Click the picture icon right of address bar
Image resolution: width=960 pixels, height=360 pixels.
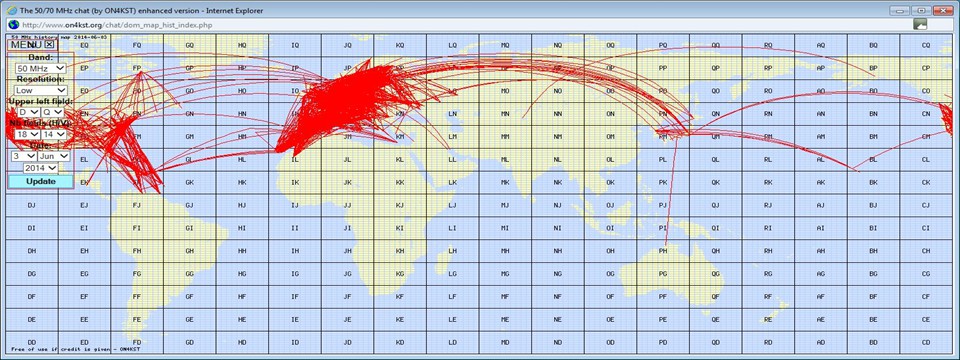(920, 24)
